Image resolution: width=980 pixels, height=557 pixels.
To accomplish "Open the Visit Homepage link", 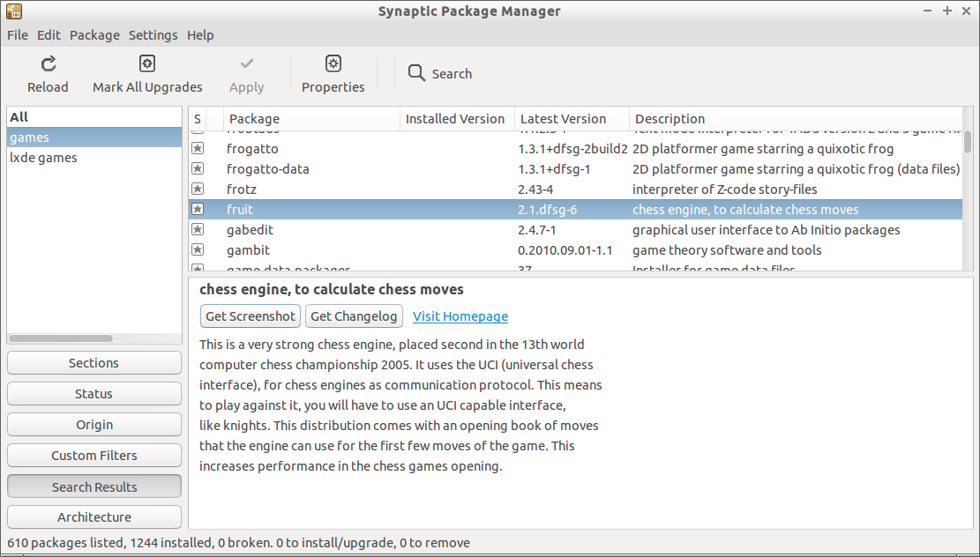I will 460,316.
